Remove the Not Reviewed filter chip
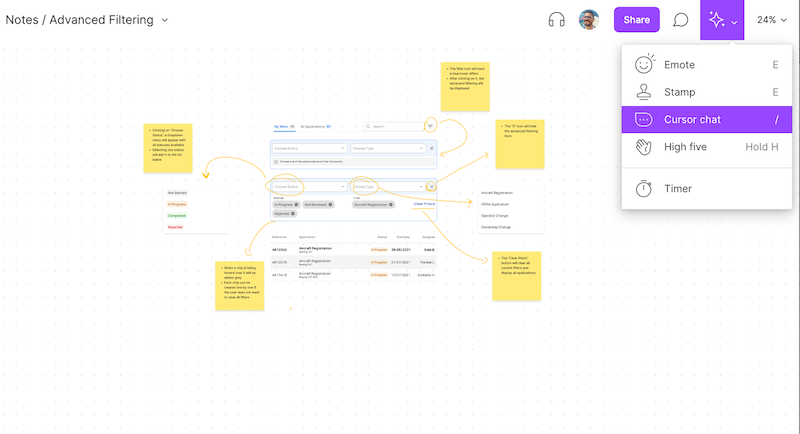This screenshot has width=800, height=434. [330, 205]
